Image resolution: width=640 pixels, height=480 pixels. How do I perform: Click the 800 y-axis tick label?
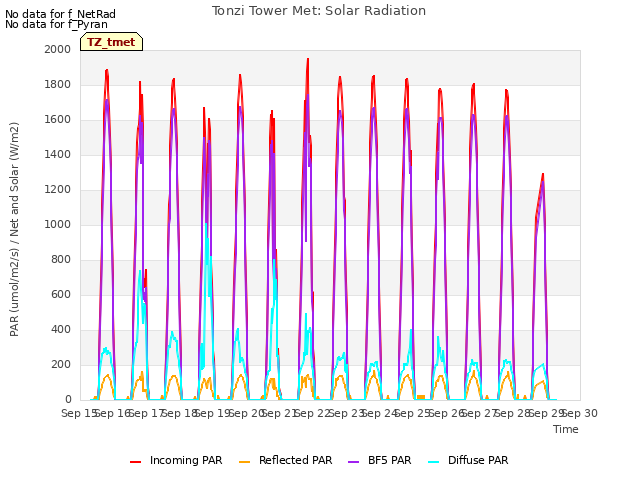[61, 260]
